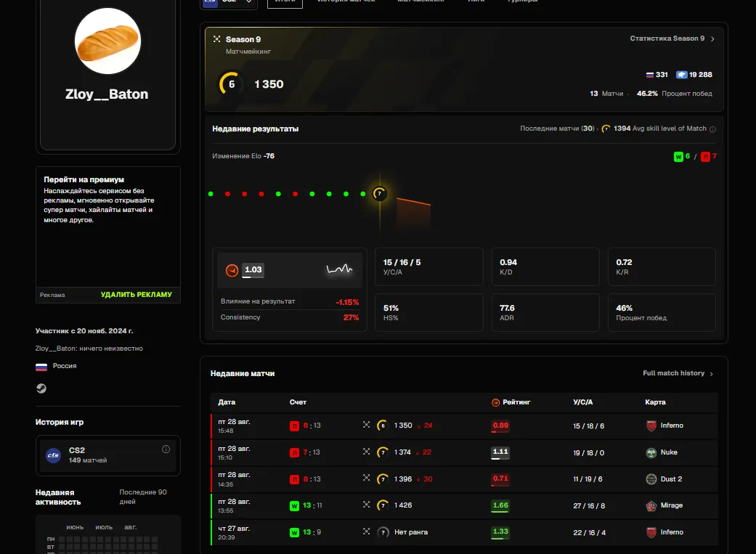
Task: Click the no-rank icon beside Нет ранга
Action: [383, 532]
